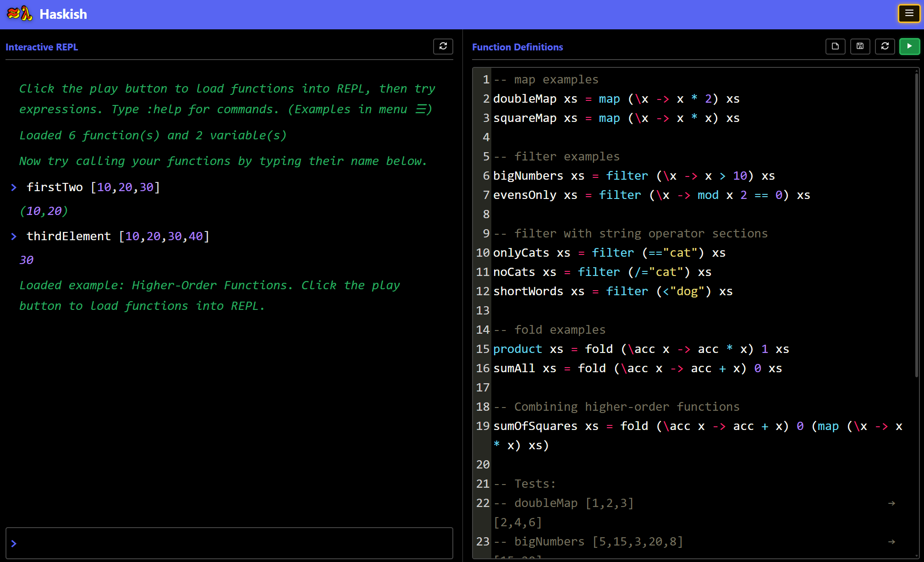
Task: Click the Haskish title text
Action: tap(63, 14)
